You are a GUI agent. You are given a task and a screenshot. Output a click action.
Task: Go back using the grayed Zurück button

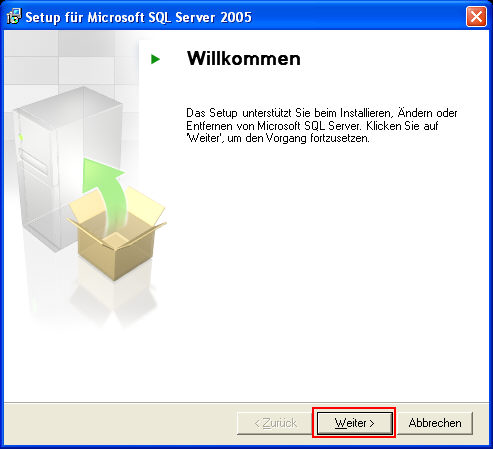tap(275, 423)
